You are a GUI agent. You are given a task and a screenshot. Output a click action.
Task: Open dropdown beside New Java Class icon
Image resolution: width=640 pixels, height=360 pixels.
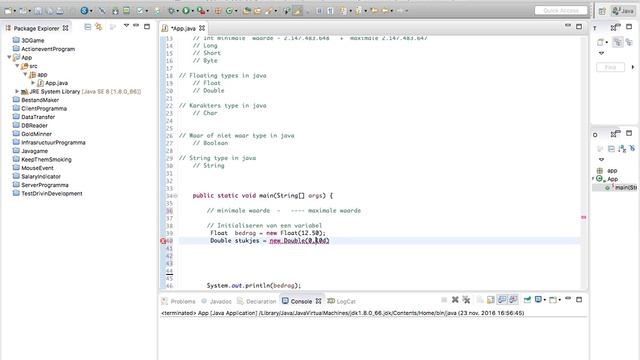pos(236,11)
